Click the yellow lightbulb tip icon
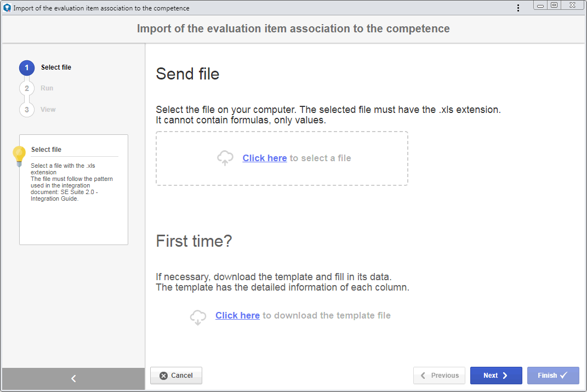Screen dimensions: 587x392 [x=19, y=156]
